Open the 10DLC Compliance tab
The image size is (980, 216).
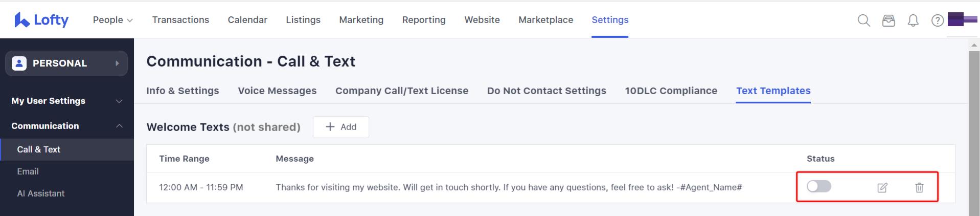(x=671, y=91)
